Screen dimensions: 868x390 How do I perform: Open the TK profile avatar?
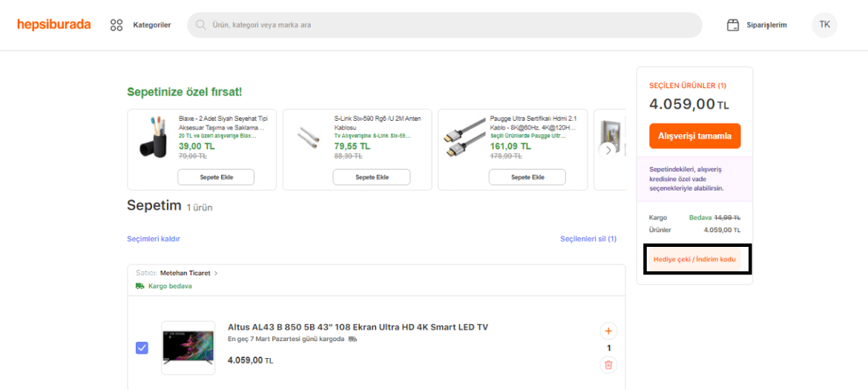click(x=824, y=24)
